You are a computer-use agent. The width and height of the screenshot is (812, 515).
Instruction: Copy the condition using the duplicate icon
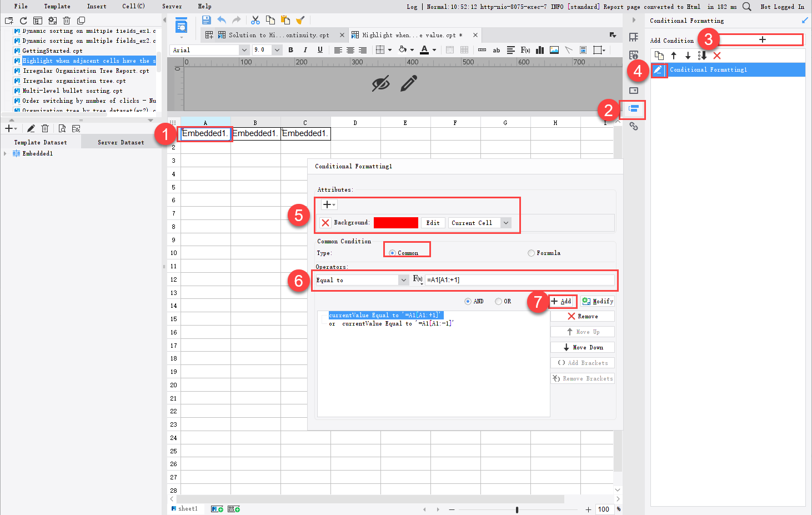(x=659, y=56)
